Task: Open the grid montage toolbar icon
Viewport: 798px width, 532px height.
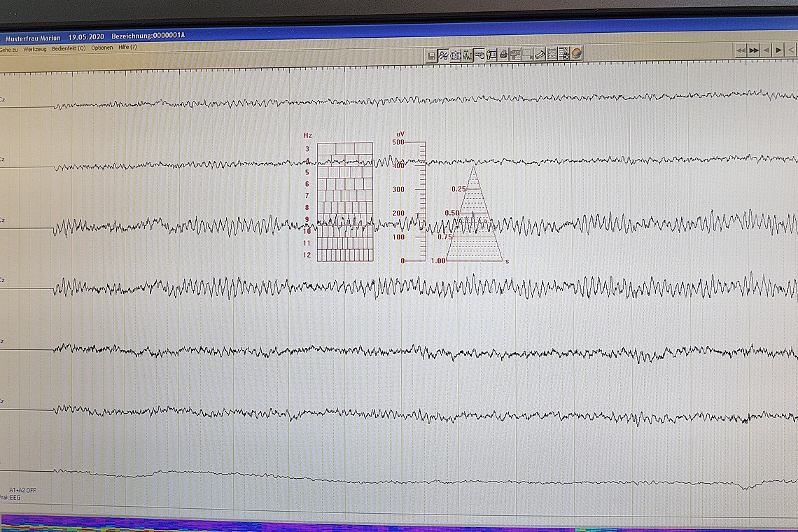Action: click(455, 55)
